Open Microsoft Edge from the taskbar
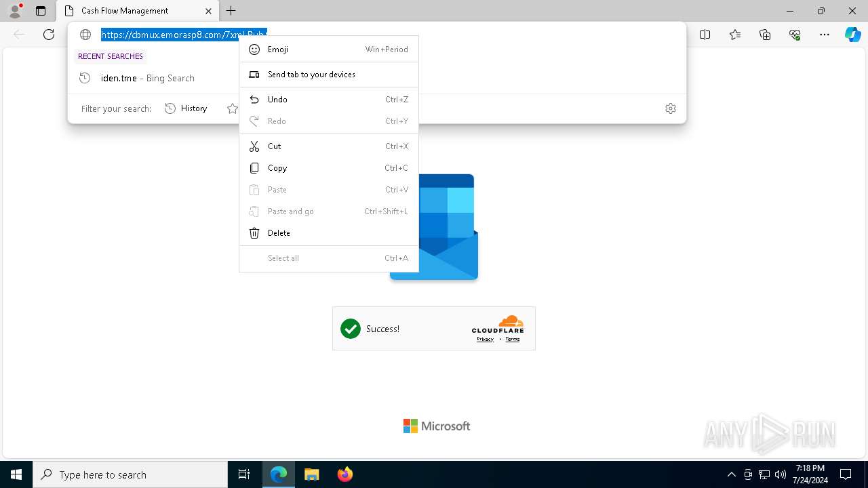Image resolution: width=868 pixels, height=488 pixels. 279,474
